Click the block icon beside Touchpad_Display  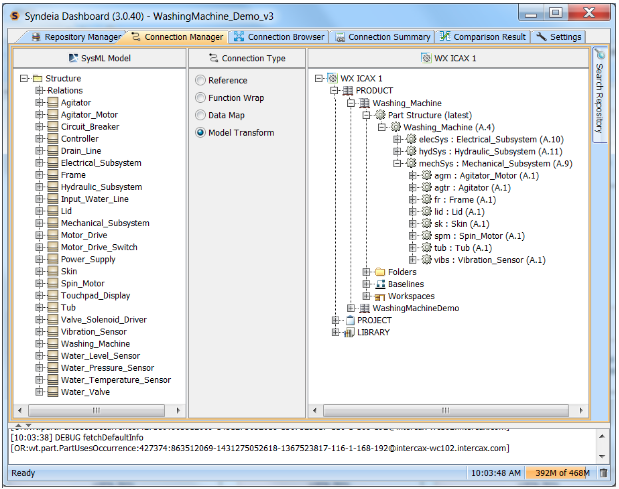pyautogui.click(x=53, y=296)
